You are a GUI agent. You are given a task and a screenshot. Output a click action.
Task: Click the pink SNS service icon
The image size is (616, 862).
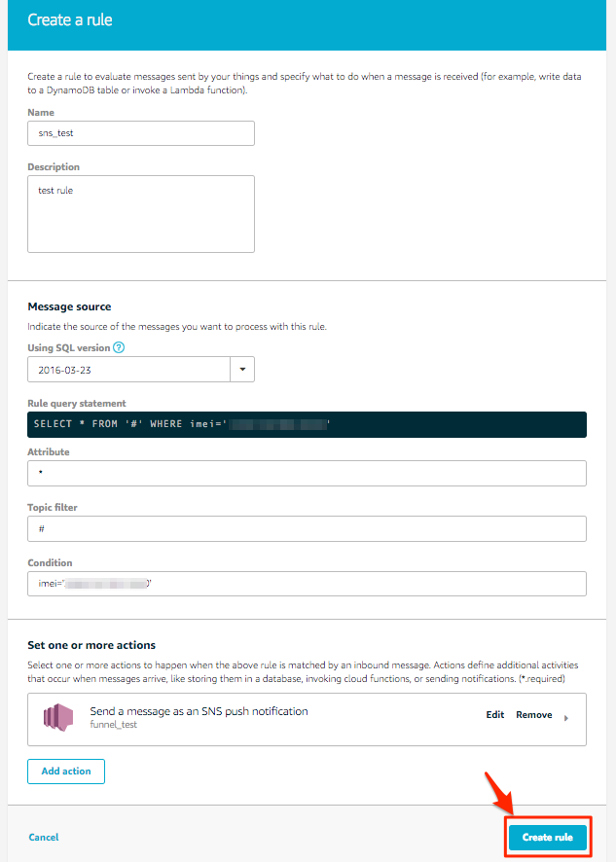pyautogui.click(x=58, y=717)
